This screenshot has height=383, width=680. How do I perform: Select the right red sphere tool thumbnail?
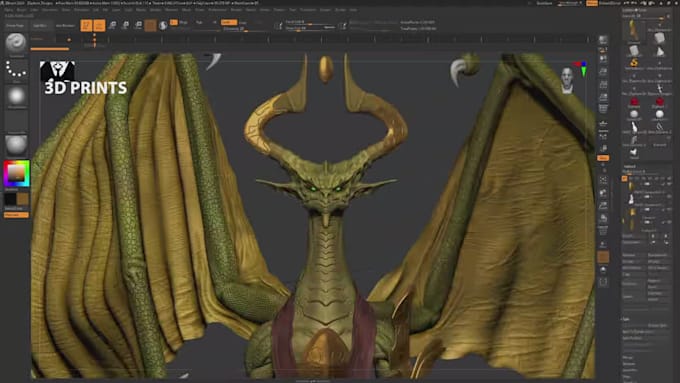[x=660, y=102]
